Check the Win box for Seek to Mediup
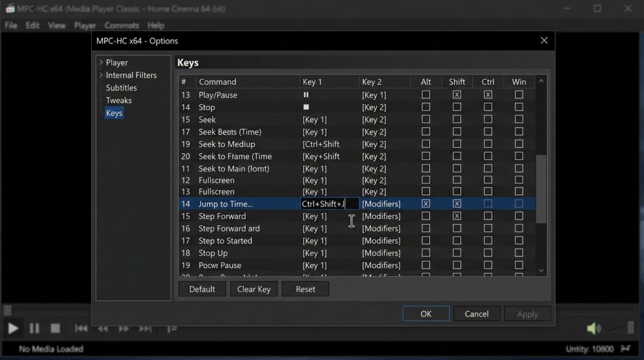This screenshot has width=644, height=360. click(x=519, y=144)
